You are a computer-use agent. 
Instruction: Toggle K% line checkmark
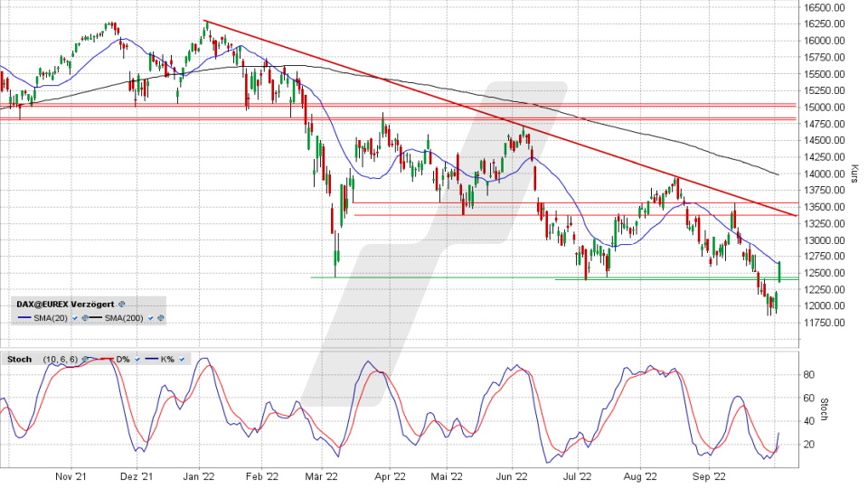click(182, 359)
